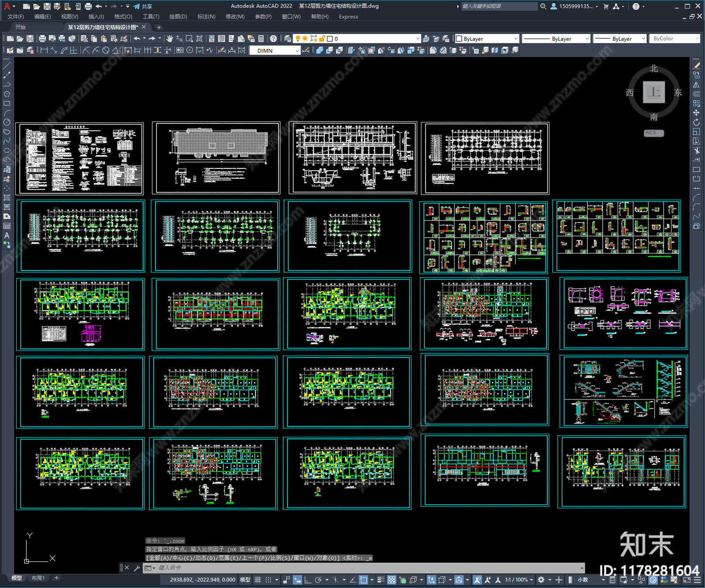Toggle transparency display in status bar

tap(391, 580)
